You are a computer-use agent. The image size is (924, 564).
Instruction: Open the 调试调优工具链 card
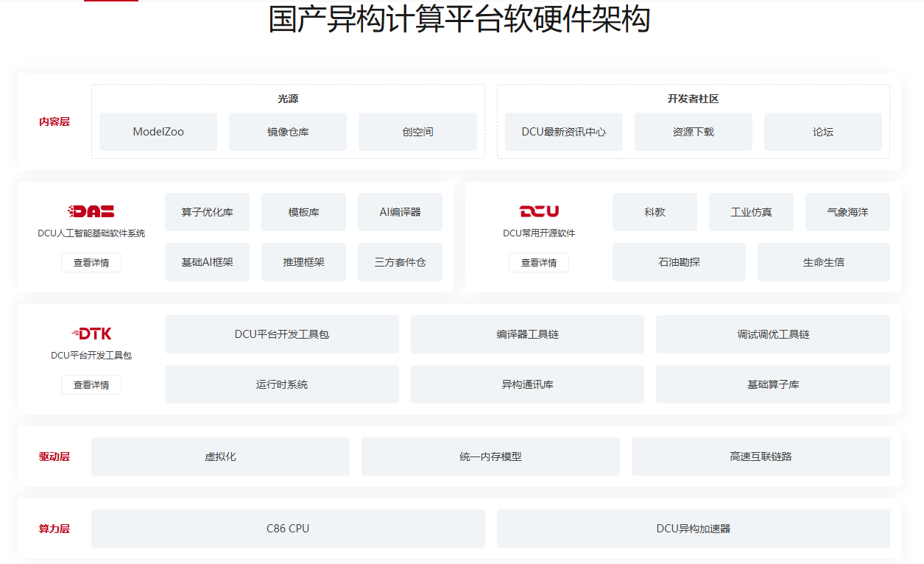(773, 334)
